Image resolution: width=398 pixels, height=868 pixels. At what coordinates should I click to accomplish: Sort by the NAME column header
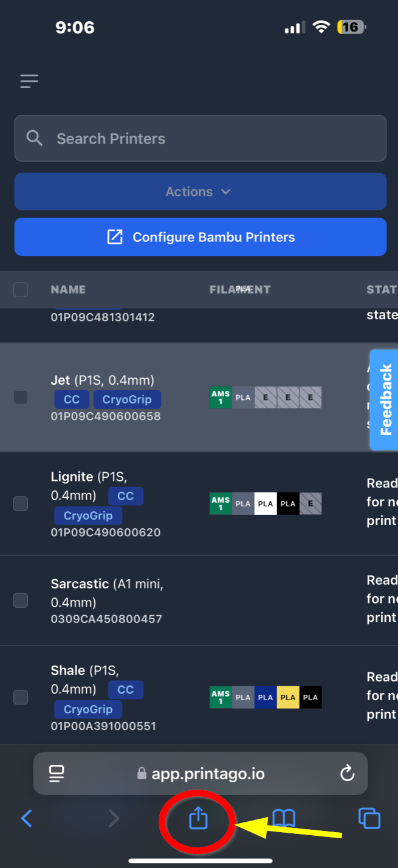click(x=68, y=289)
